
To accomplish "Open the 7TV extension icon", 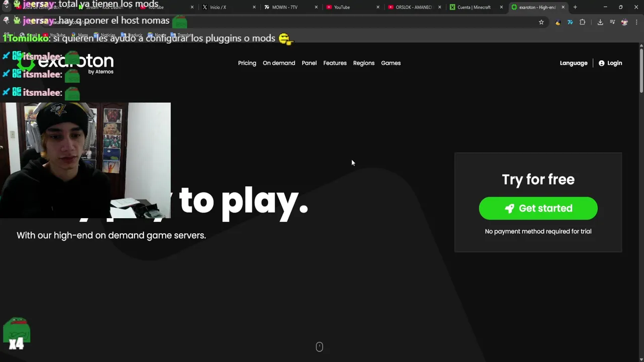I will 570,22.
